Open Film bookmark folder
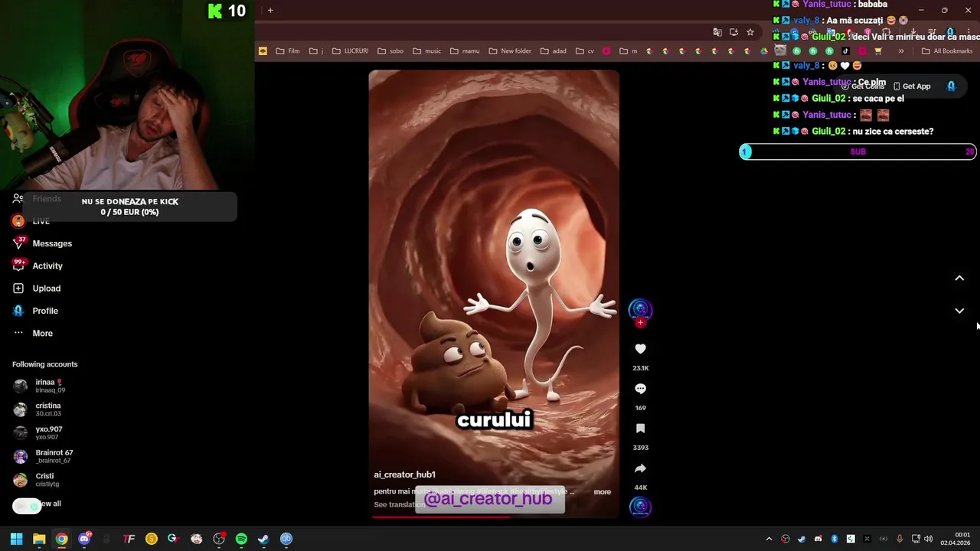This screenshot has height=551, width=980. click(288, 51)
